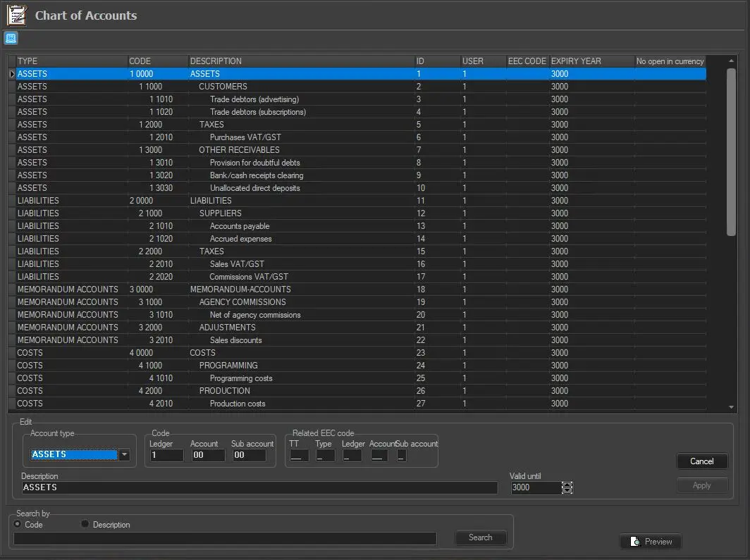Select the Accounts payable row
Screen dimensions: 750x560
(x=240, y=226)
